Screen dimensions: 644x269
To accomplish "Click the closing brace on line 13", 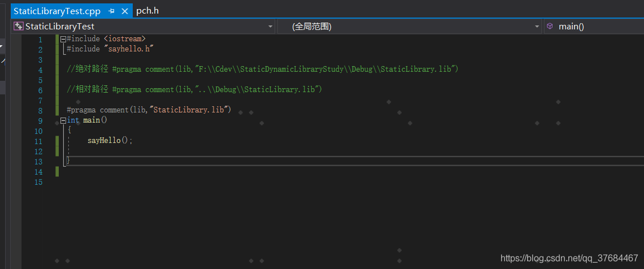I will 68,160.
